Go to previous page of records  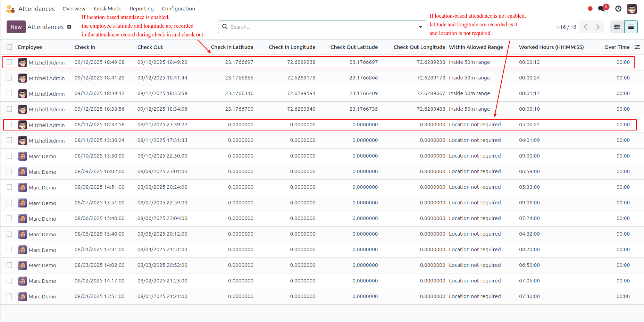(586, 27)
